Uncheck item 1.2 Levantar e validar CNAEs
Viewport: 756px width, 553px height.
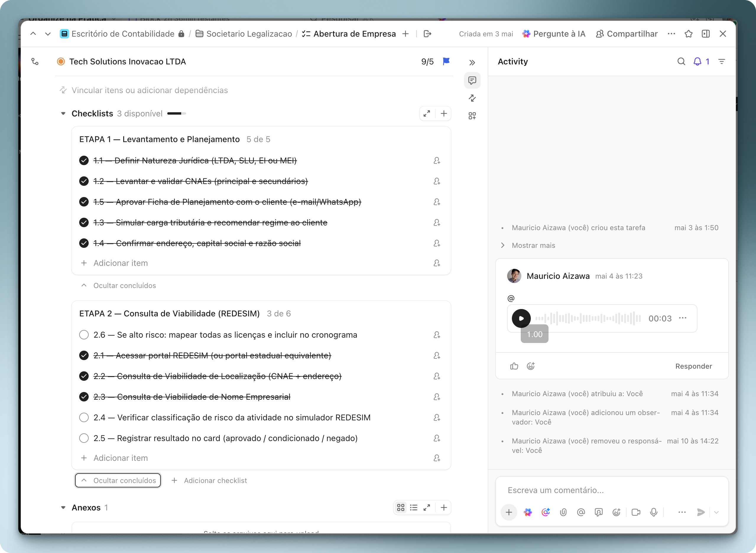tap(84, 181)
